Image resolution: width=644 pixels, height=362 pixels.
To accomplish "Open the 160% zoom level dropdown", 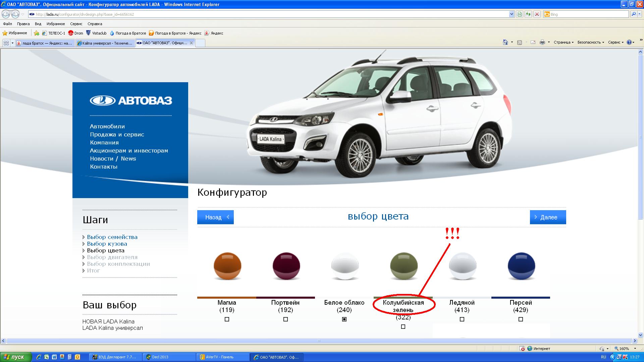I will (635, 349).
